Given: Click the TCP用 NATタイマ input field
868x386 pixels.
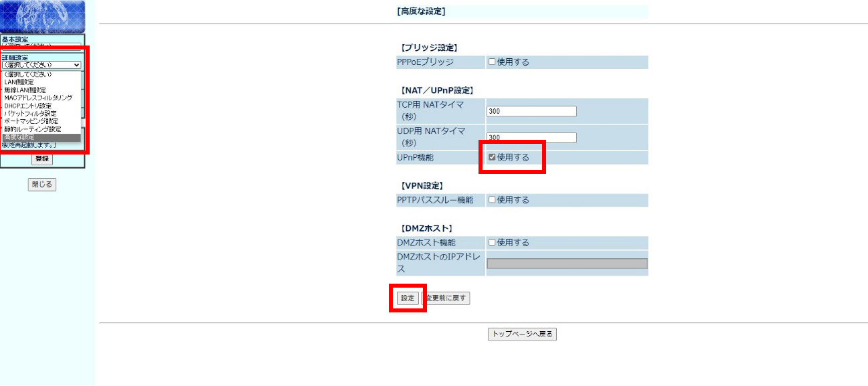Looking at the screenshot, I should pyautogui.click(x=531, y=112).
